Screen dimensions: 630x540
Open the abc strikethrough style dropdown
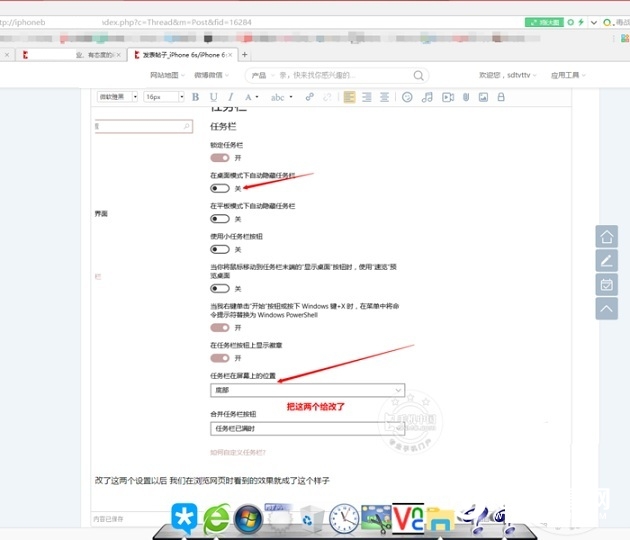[291, 97]
